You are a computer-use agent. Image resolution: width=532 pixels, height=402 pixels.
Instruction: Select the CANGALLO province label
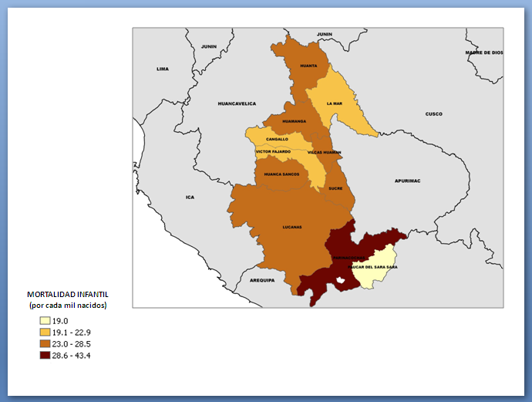coord(277,140)
